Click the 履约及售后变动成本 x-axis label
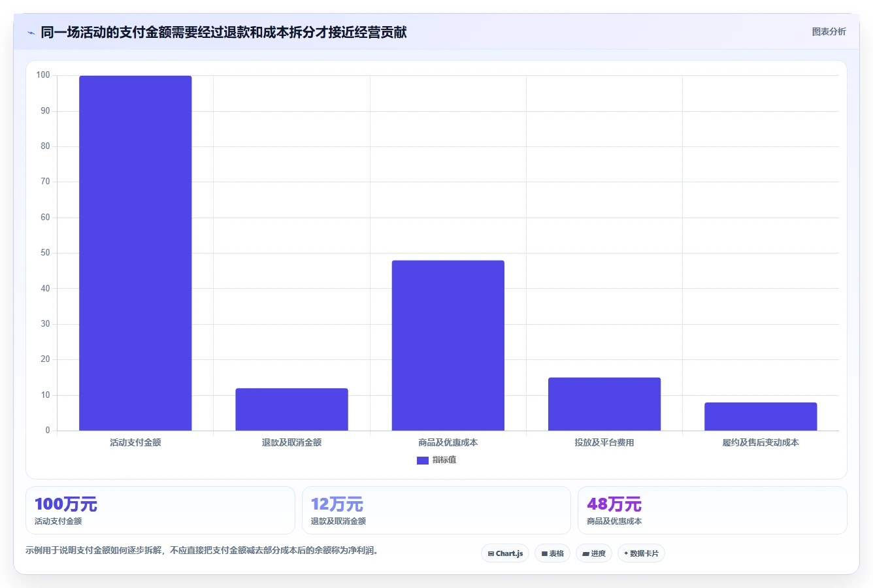 [761, 442]
